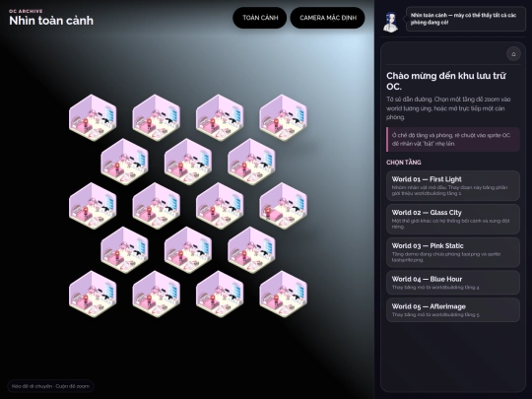
Task: Click the CHỌN TẦNG section label
Action: [x=404, y=163]
